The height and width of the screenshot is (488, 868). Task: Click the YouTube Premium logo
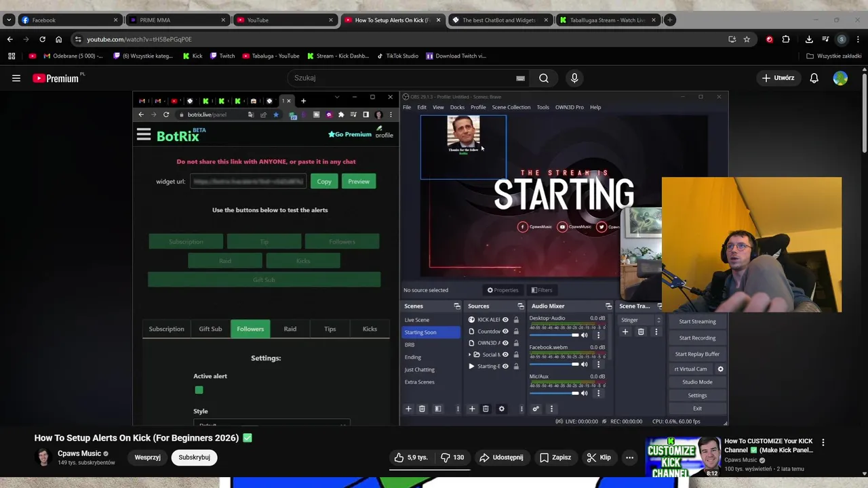pos(56,78)
